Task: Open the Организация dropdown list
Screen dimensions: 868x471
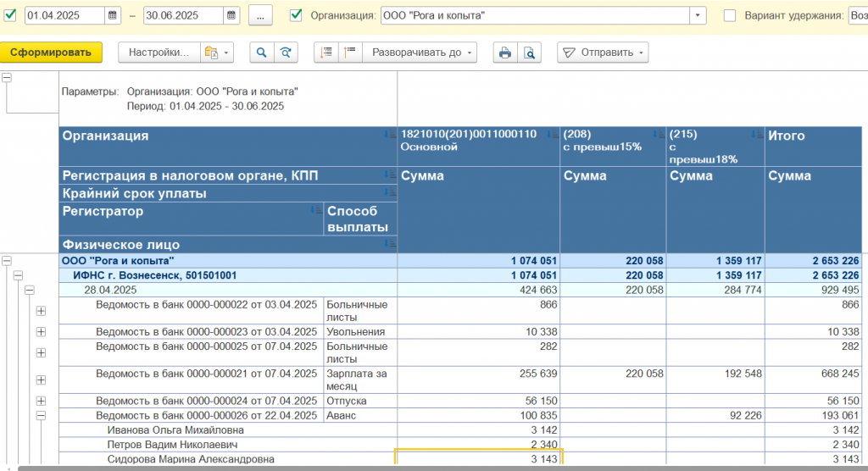Action: 698,15
